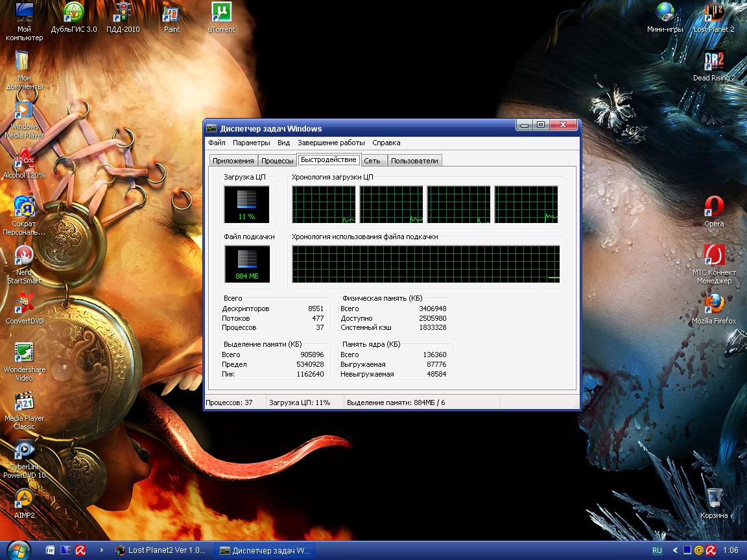Click the Word quick launch icon

(x=50, y=550)
